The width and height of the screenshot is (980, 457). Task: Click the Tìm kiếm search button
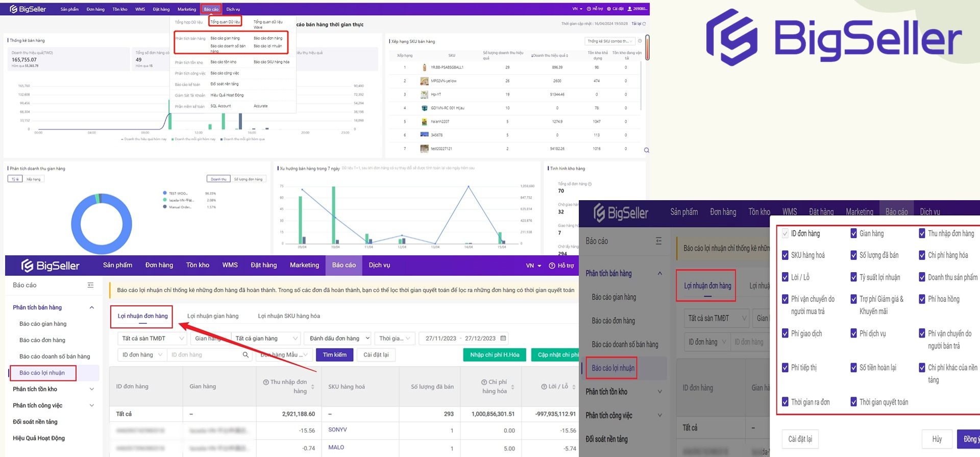tap(334, 355)
